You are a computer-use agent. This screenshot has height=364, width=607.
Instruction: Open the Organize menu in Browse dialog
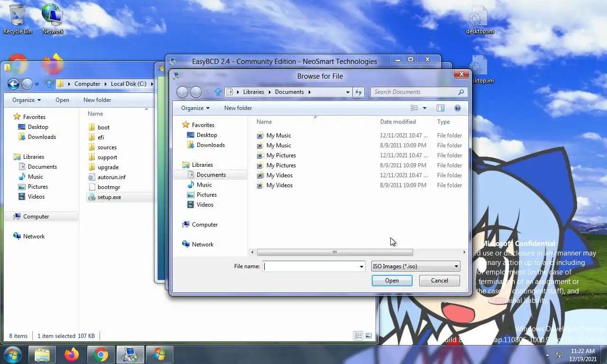[x=195, y=108]
